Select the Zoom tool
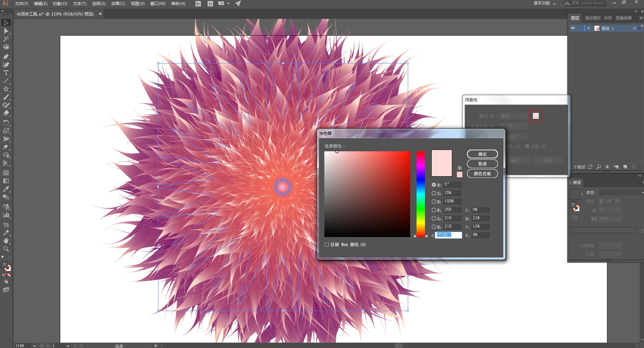The image size is (644, 348). [6, 249]
